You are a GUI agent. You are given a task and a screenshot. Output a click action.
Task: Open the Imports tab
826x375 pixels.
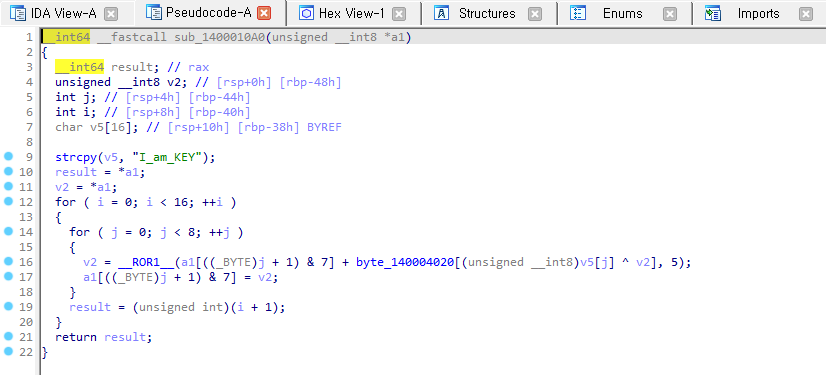759,13
